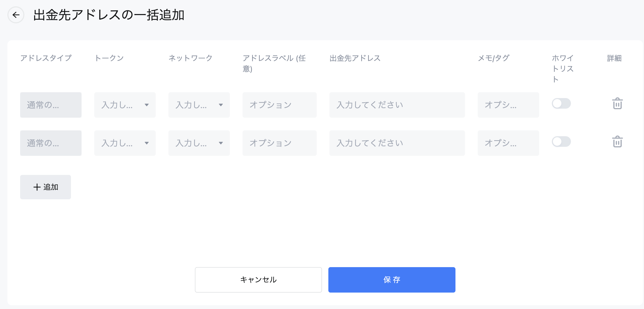Open the network dropdown in first row
This screenshot has width=644, height=309.
coord(199,105)
